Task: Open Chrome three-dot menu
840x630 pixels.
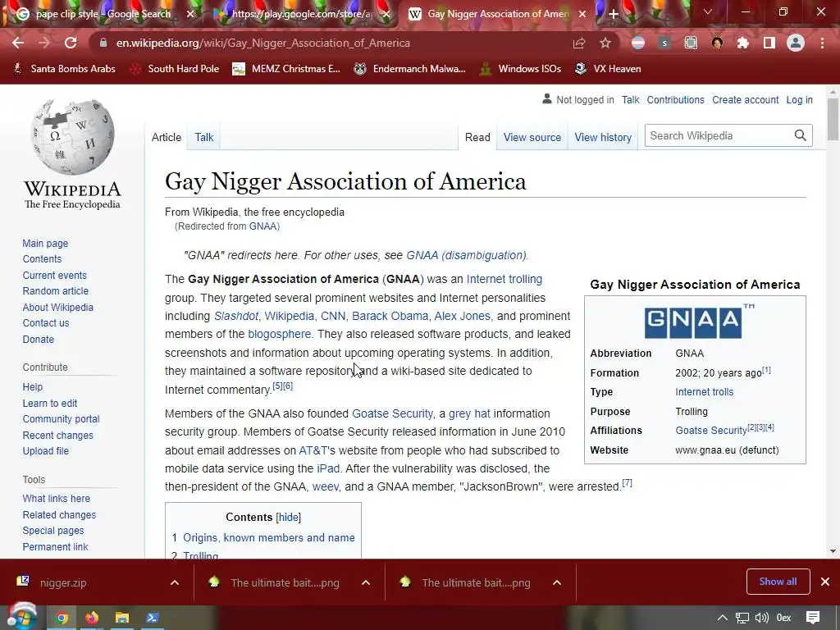Action: 822,43
